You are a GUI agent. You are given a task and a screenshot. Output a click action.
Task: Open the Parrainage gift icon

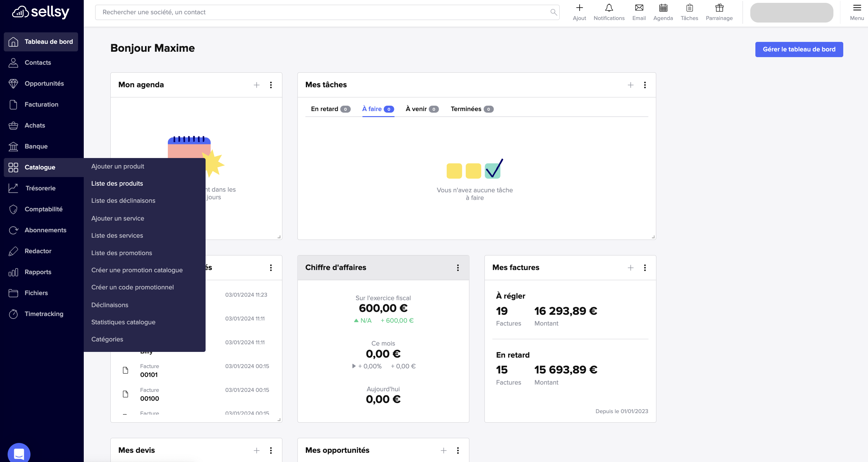(x=719, y=8)
